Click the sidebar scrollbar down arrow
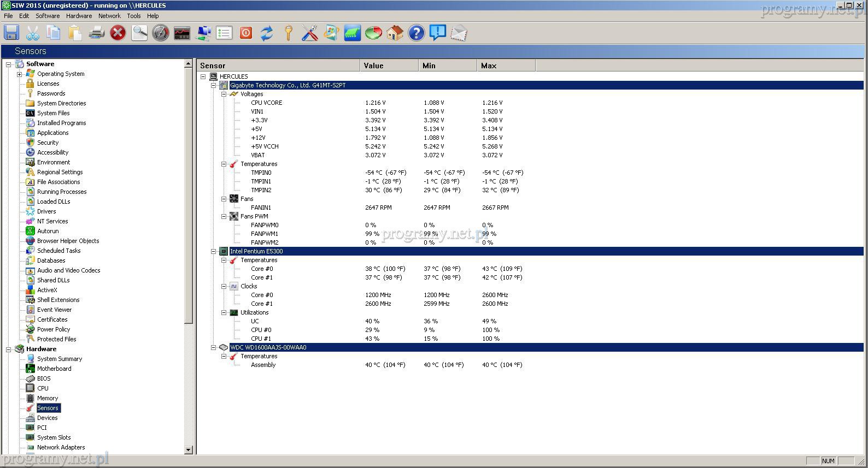Screen dimensions: 868x468 point(189,449)
